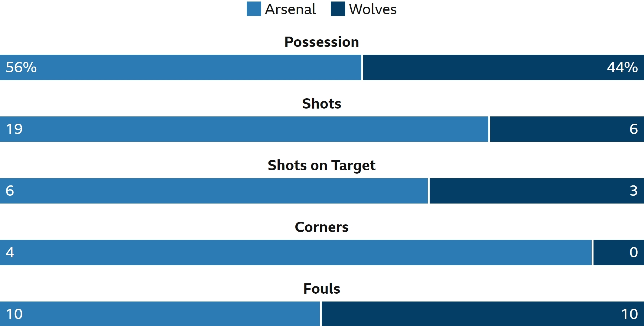Select Arsenal's 6 shots on target bar
Image resolution: width=644 pixels, height=326 pixels.
click(214, 191)
